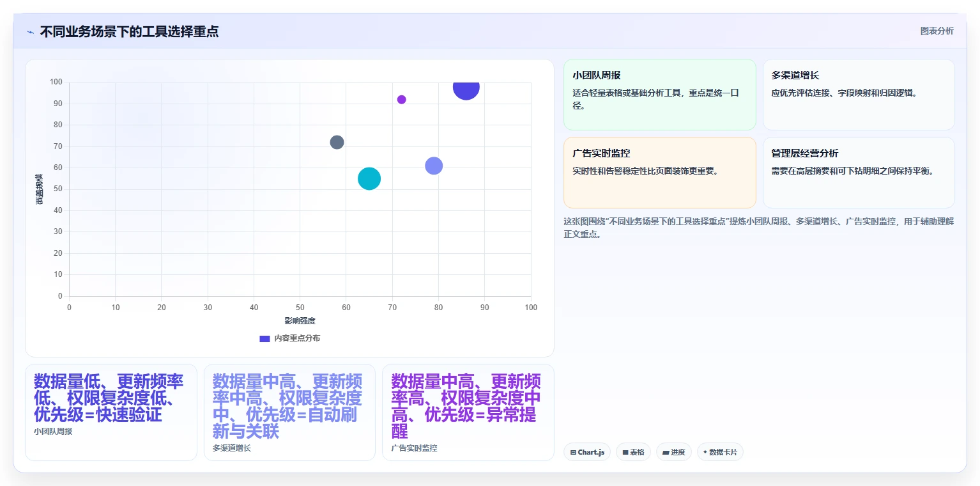Click the small purple bubble on chart
Image resolution: width=980 pixels, height=486 pixels.
402,100
